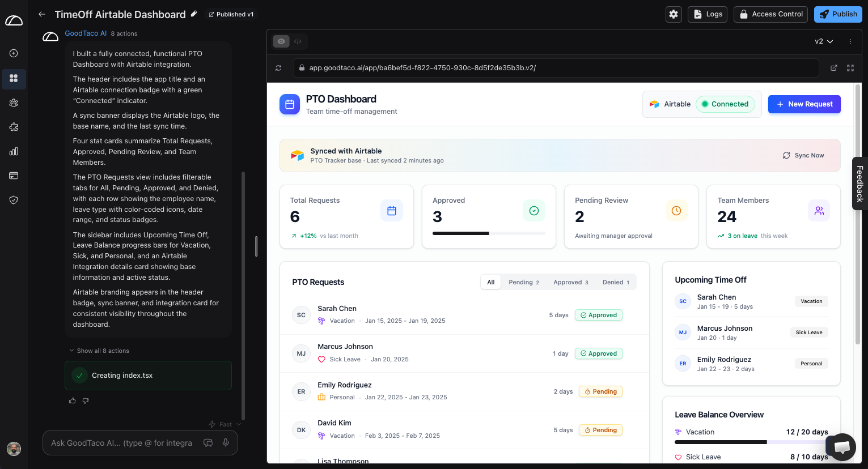The image size is (868, 469).
Task: Open the Creating index.tsx action card
Action: tap(148, 376)
